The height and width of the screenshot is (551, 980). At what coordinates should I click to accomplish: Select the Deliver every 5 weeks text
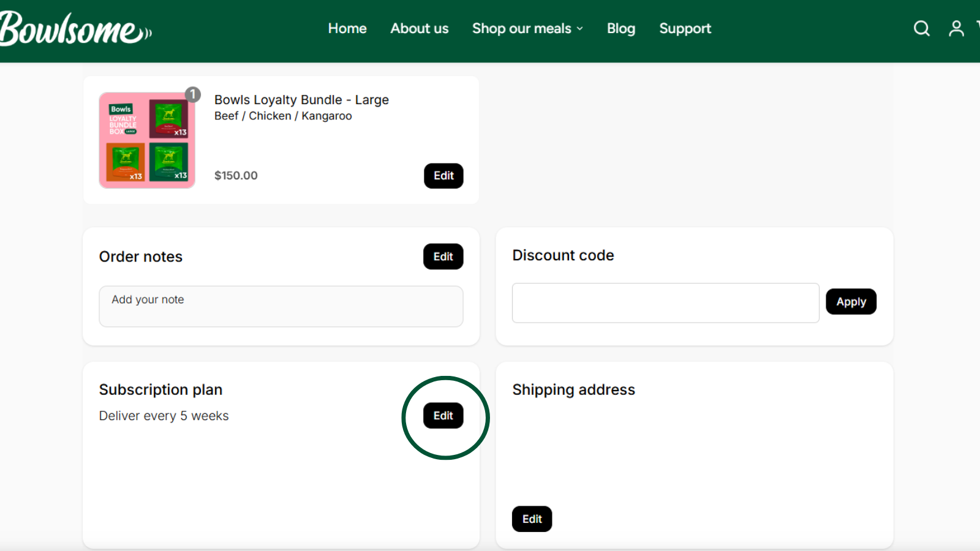164,416
